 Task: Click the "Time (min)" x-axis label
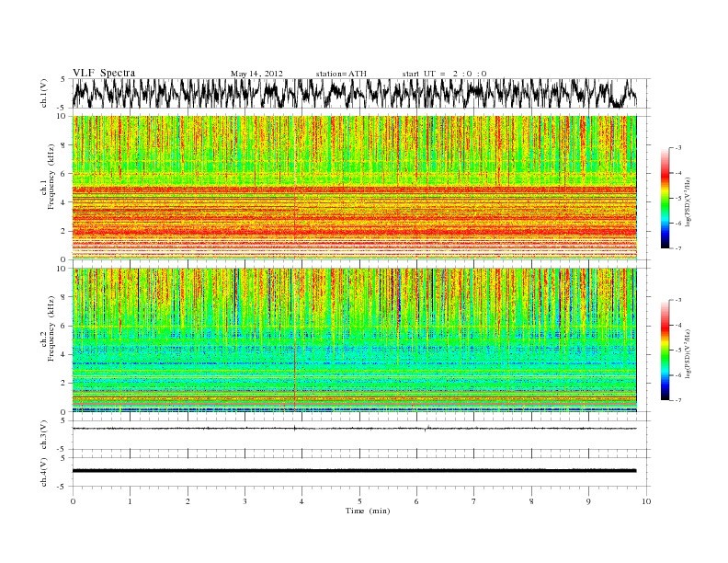pos(368,511)
